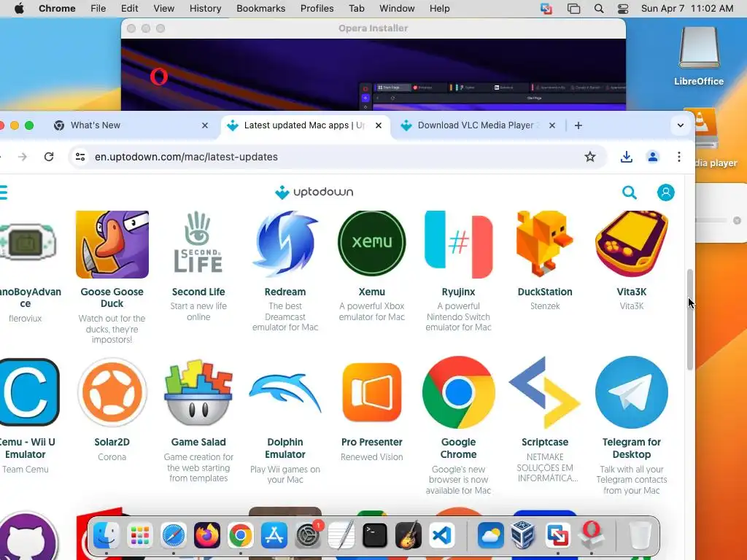Click the Uptodown logo in header
The image size is (747, 560).
pyautogui.click(x=314, y=192)
